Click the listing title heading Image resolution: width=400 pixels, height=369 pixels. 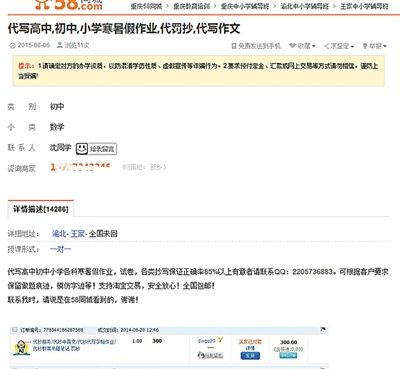click(124, 29)
